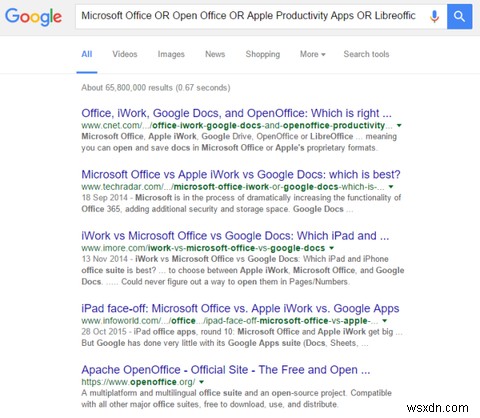The image size is (480, 418).
Task: Click inside the search query text field
Action: coord(248,16)
